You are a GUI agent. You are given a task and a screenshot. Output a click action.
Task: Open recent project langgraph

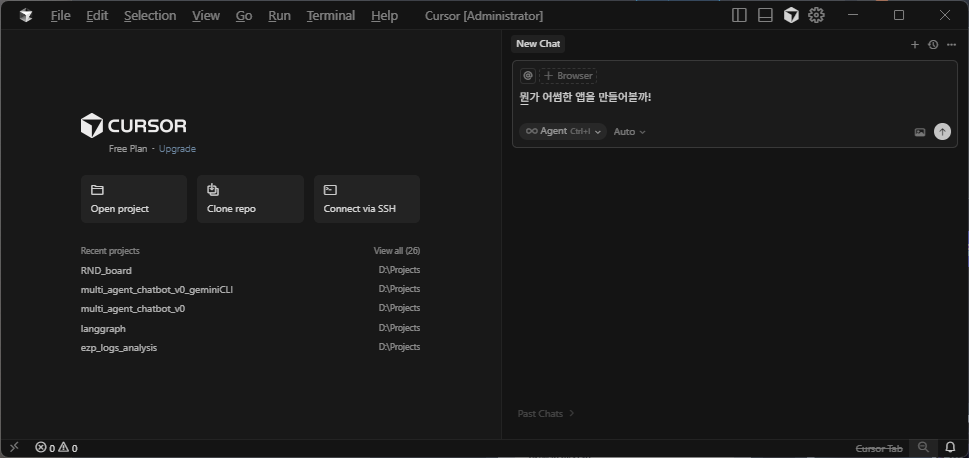pyautogui.click(x=103, y=328)
